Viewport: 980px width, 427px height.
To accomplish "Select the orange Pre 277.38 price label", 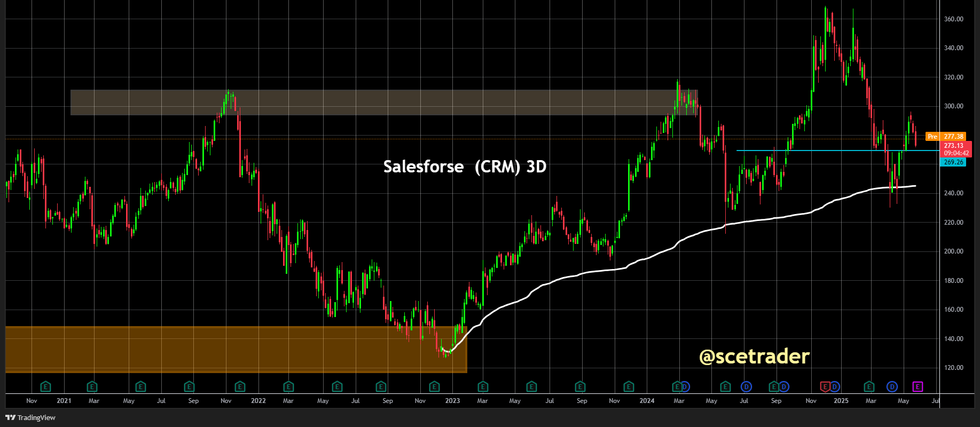I will pos(946,137).
